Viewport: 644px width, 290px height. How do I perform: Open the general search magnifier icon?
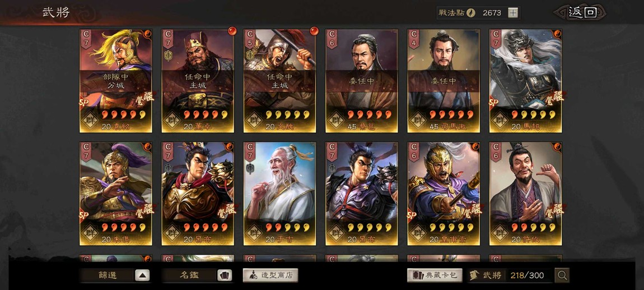click(x=562, y=275)
